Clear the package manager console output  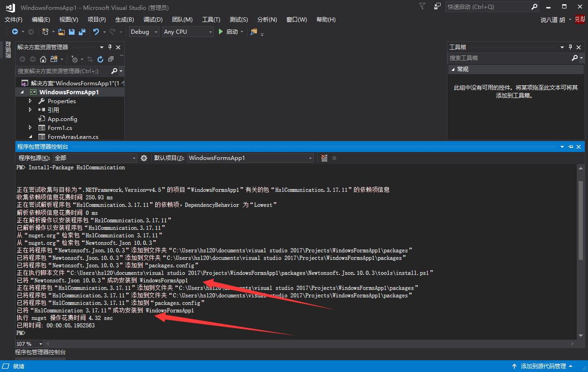pos(324,158)
